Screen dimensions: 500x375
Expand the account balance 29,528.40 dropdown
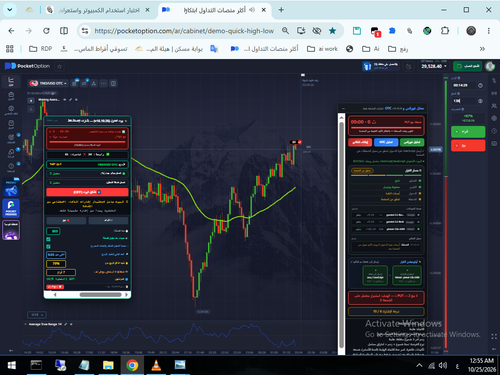click(x=433, y=66)
